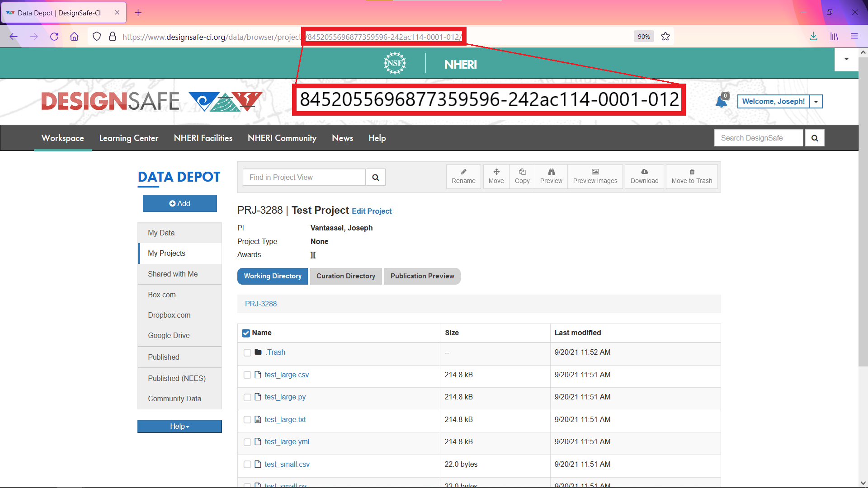The height and width of the screenshot is (488, 868).
Task: Click the 90% zoom level indicator
Action: (x=644, y=37)
